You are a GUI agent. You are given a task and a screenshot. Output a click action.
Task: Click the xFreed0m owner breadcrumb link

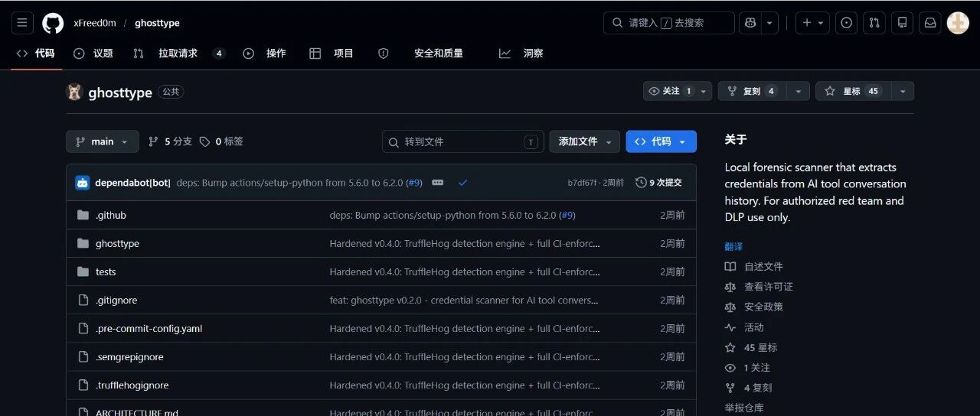pyautogui.click(x=95, y=23)
